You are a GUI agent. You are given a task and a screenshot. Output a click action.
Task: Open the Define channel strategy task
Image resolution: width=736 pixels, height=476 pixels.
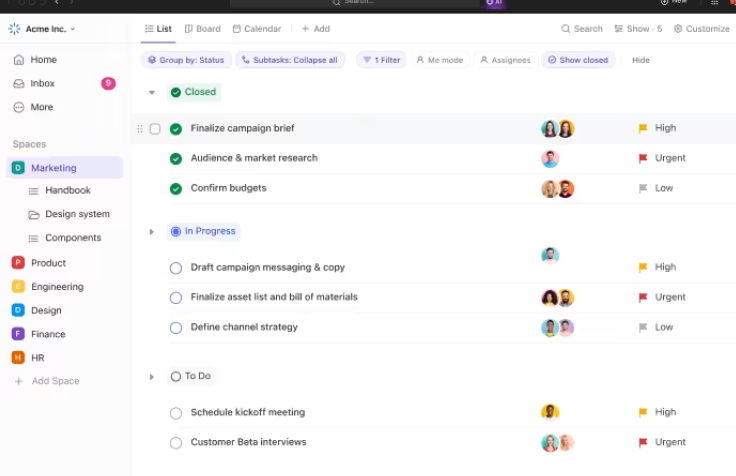coord(244,327)
